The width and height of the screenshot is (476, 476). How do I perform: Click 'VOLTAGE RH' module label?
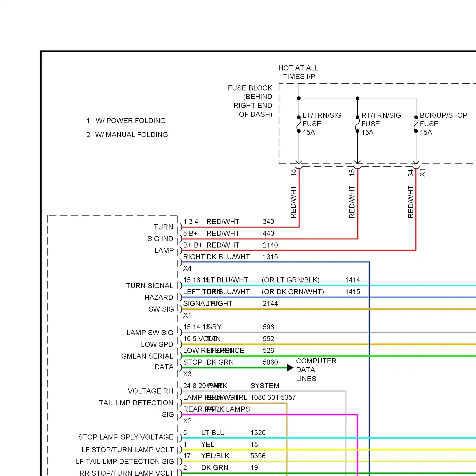(150, 391)
